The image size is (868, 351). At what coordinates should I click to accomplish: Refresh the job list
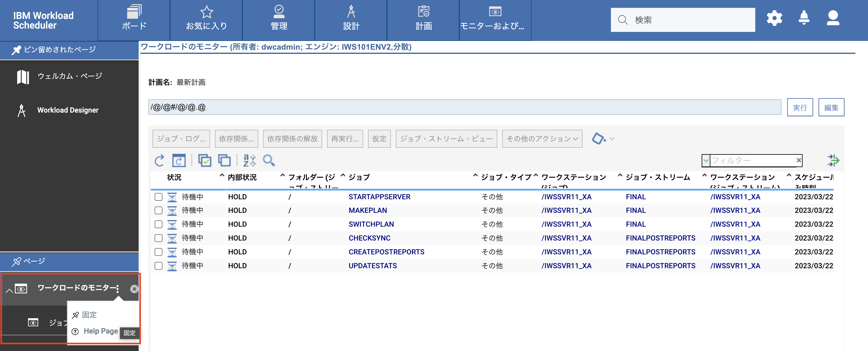click(160, 160)
